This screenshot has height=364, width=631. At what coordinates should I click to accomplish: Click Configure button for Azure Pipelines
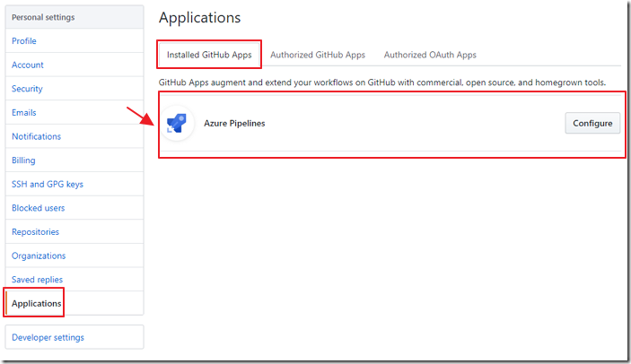click(x=592, y=124)
